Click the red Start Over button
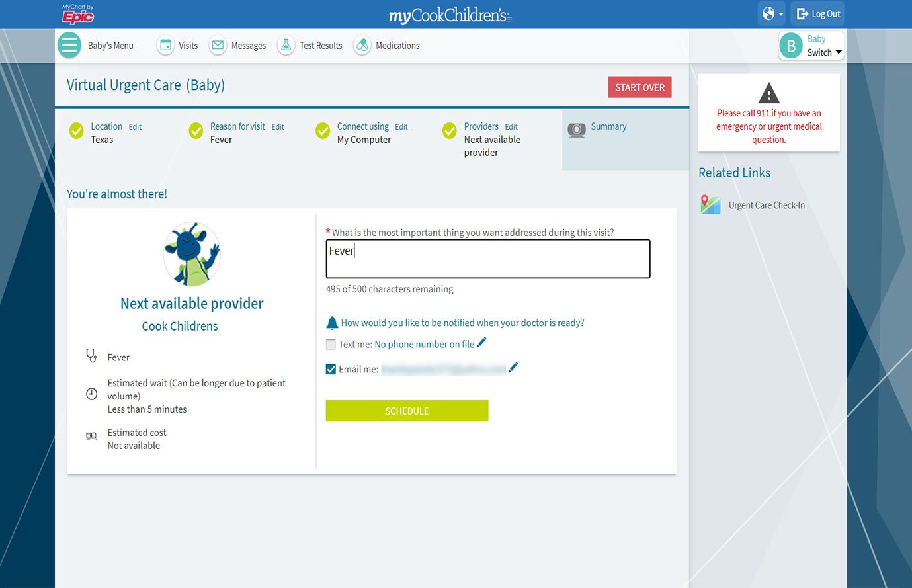 [x=640, y=87]
